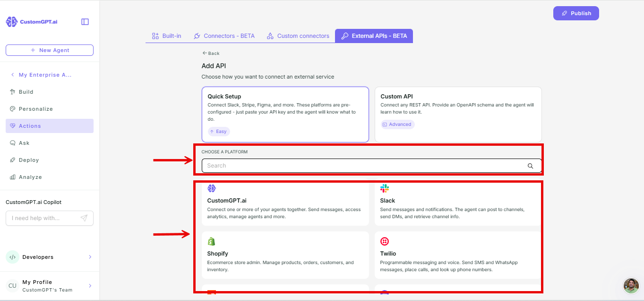Screen dimensions: 644x301
Task: Choose the Quick Setup card
Action: (285, 115)
